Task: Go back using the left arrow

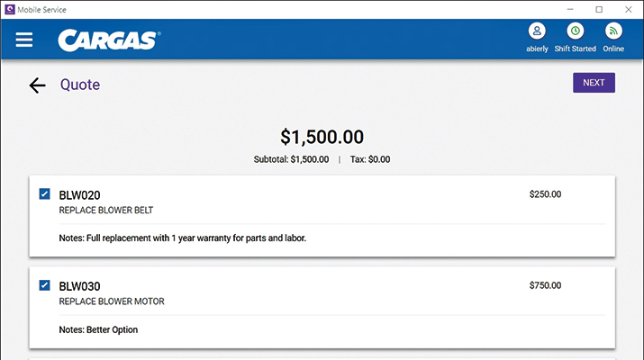Action: (37, 85)
